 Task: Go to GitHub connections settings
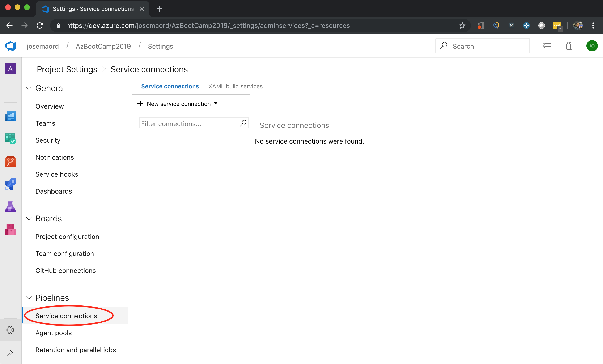pyautogui.click(x=65, y=271)
